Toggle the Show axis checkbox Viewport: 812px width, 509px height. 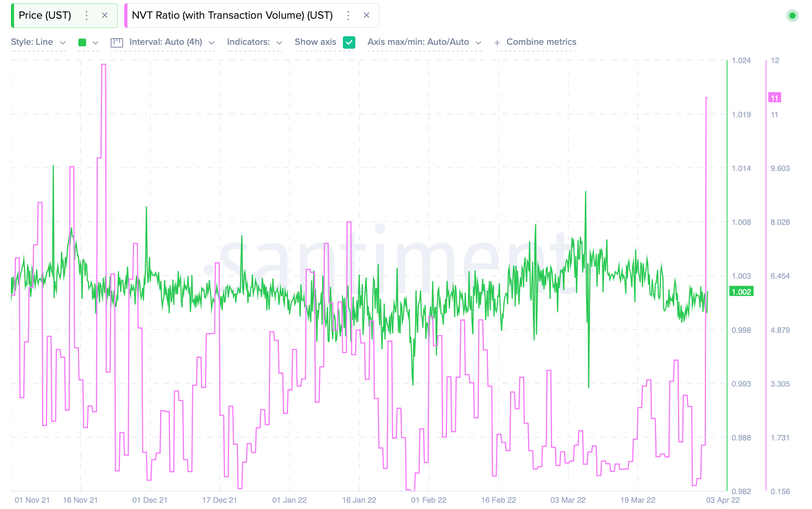[349, 42]
